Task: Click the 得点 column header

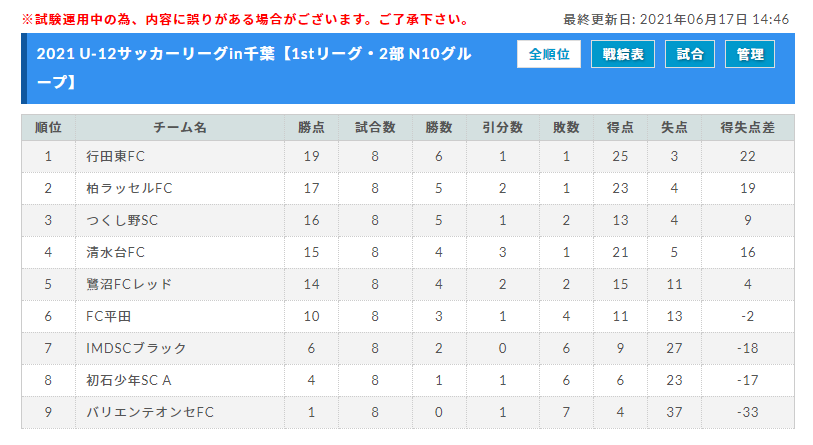Action: point(620,128)
